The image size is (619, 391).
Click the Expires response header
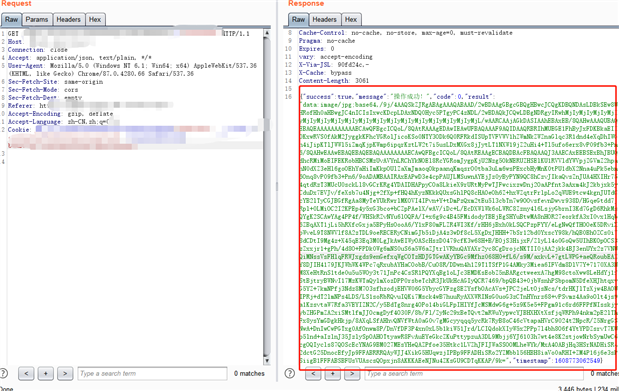point(316,49)
